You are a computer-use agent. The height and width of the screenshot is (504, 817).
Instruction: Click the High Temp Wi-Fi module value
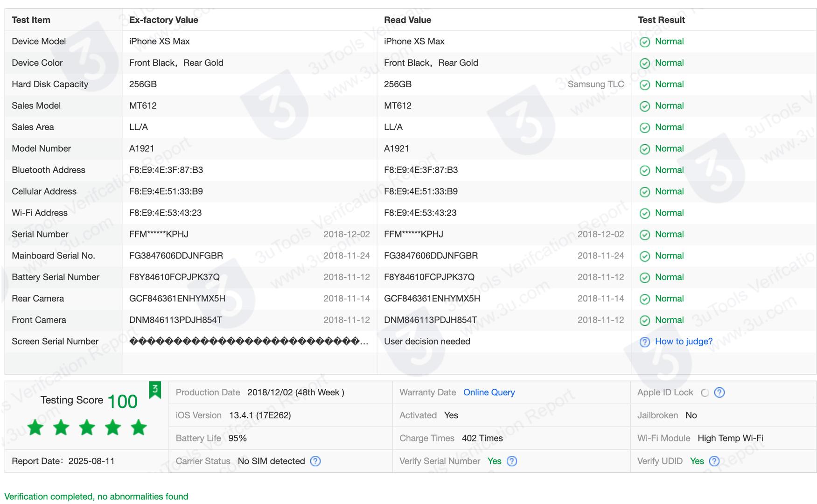(730, 438)
